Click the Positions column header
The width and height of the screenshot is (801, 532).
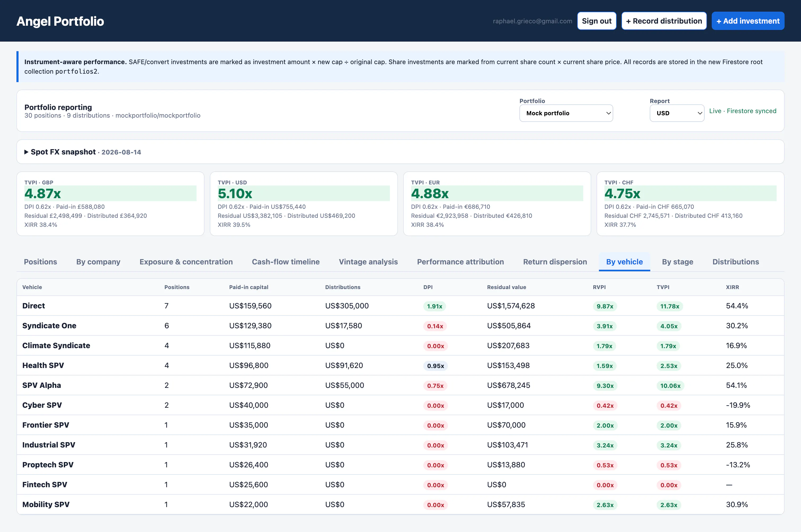pos(177,287)
